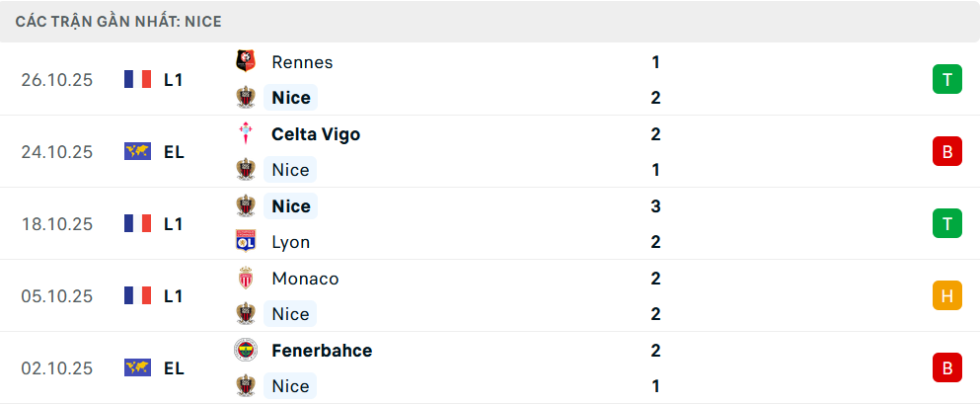Click the Monaco club crest icon

click(245, 278)
